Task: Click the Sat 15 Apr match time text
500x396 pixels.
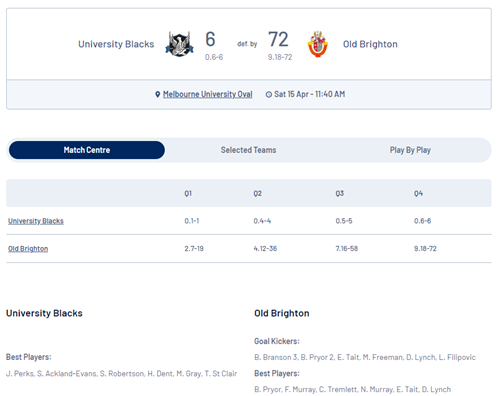Action: (309, 94)
